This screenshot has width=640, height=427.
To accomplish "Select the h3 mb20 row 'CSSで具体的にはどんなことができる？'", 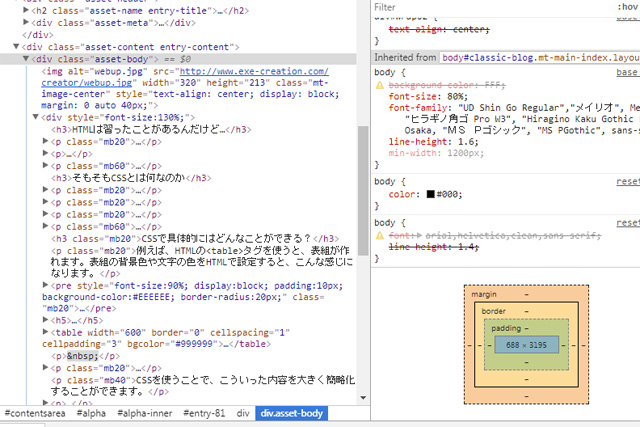I will pyautogui.click(x=195, y=238).
